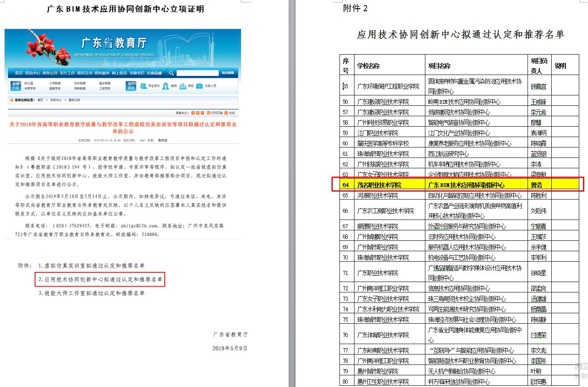The height and width of the screenshot is (387, 588).
Task: Click the 关闭 link
Action: [x=232, y=113]
